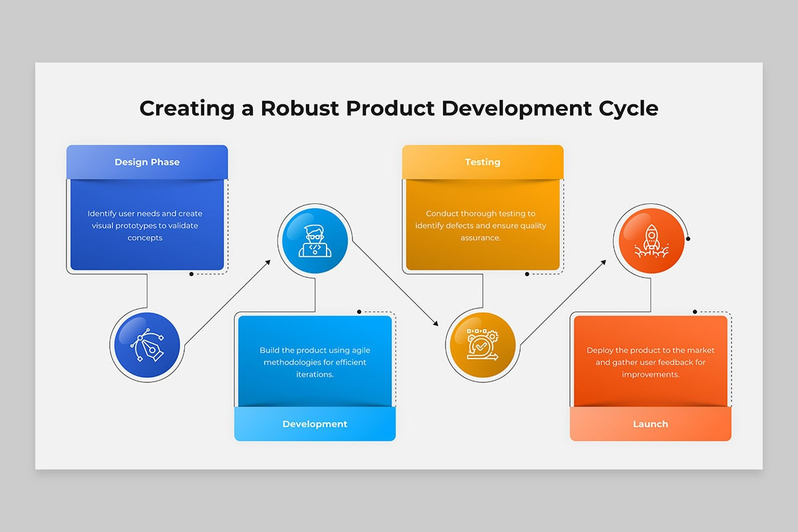Click the developer with laptop icon
This screenshot has height=532, width=798.
pyautogui.click(x=315, y=239)
